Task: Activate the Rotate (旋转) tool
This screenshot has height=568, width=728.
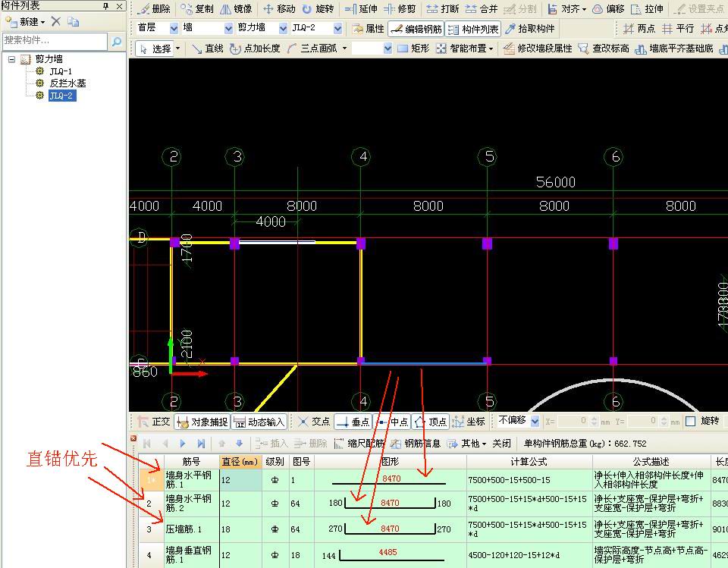Action: coord(318,9)
